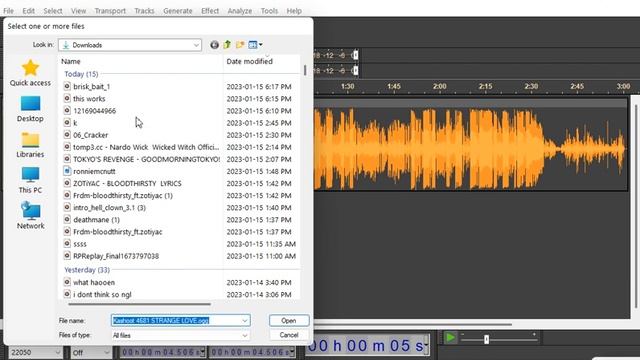Select 'RPReplay_Final1673797038' file
The image size is (640, 360).
click(116, 256)
